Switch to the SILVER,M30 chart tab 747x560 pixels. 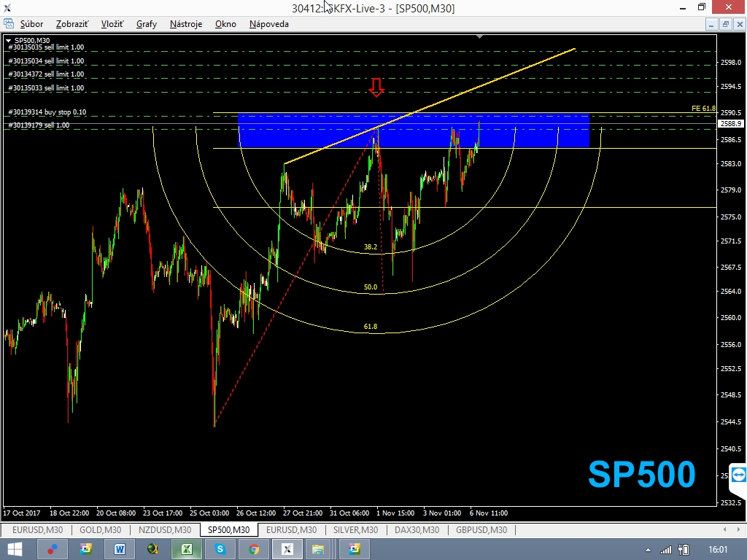click(x=355, y=529)
